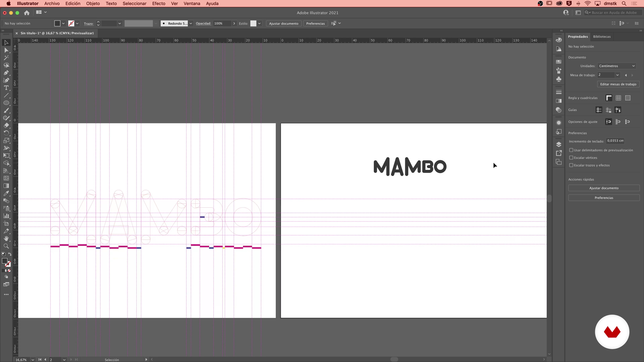Screen dimensions: 644x362
Task: Open the Symbols panel icon
Action: coord(559,79)
